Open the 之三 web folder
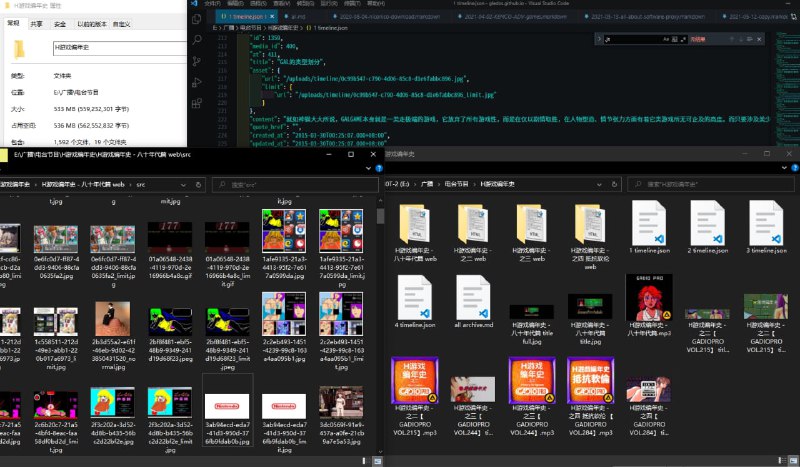The width and height of the screenshot is (800, 467). click(531, 223)
